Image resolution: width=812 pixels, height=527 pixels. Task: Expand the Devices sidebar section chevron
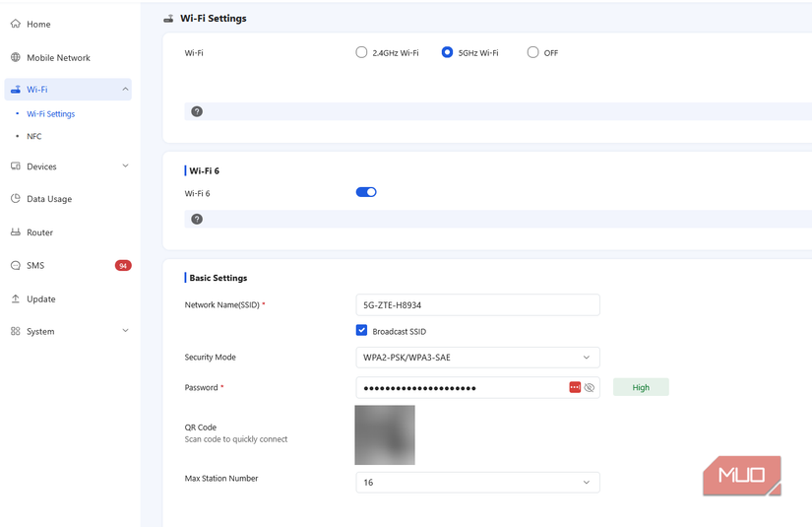click(x=125, y=165)
